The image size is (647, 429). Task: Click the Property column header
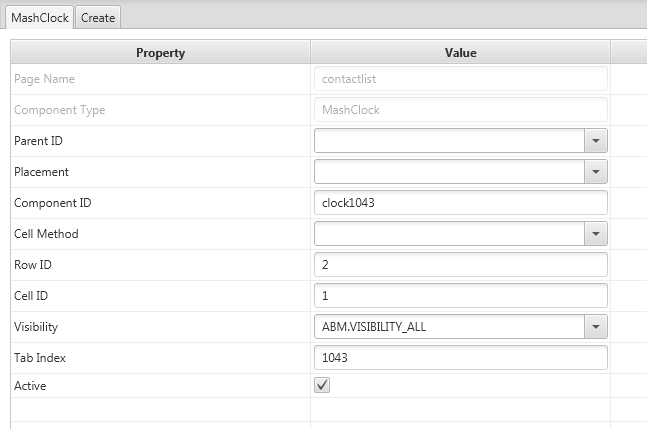(160, 53)
